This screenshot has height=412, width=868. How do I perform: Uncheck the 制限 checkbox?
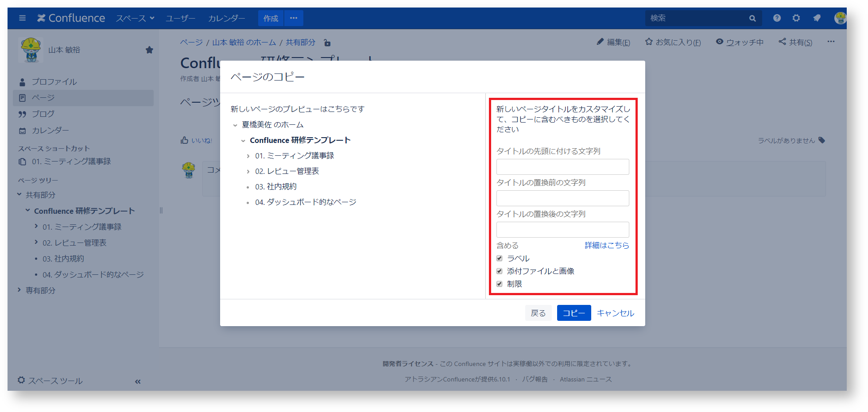(x=500, y=284)
